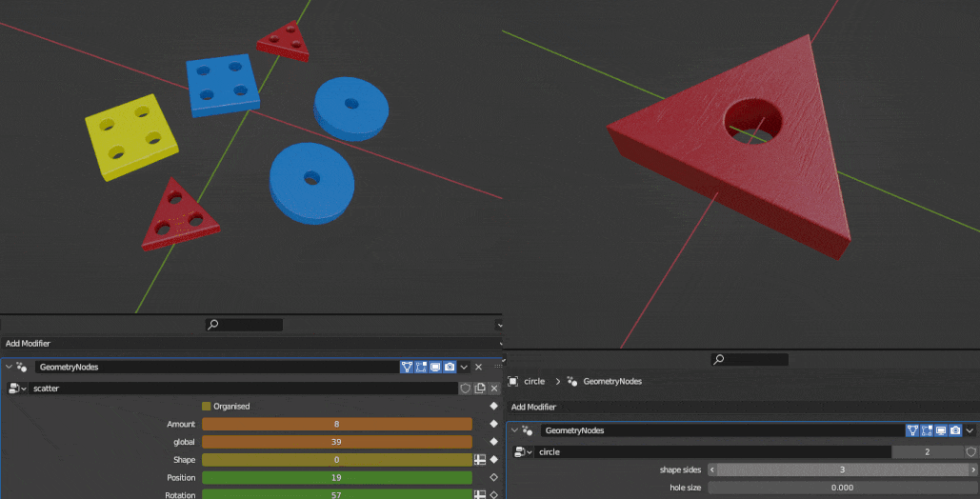Viewport: 980px width, 499px height.
Task: Duplicate the scatter node group
Action: click(x=480, y=389)
